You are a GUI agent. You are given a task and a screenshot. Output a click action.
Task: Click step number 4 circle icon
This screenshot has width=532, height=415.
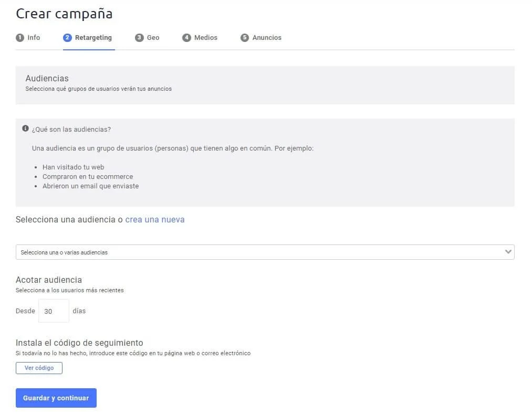coord(186,38)
